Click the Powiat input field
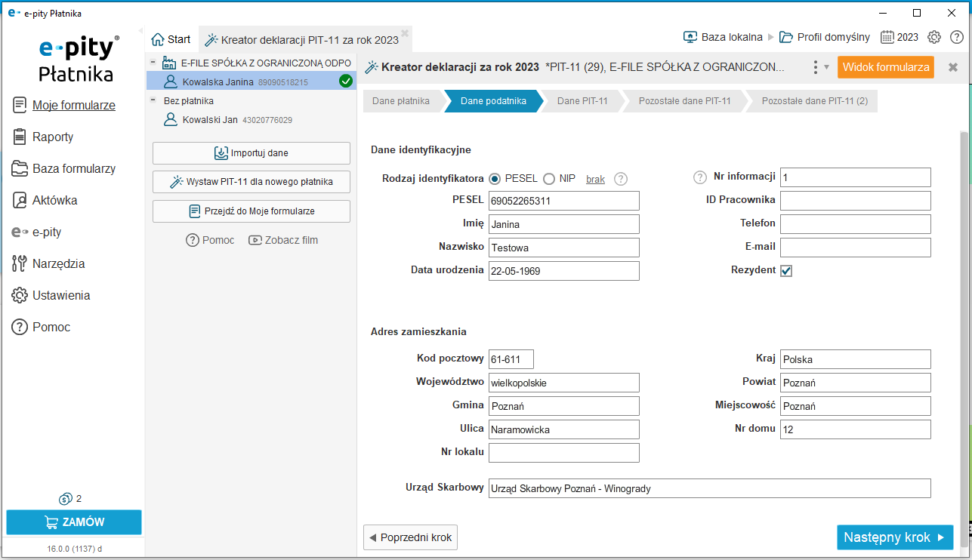 (x=855, y=383)
